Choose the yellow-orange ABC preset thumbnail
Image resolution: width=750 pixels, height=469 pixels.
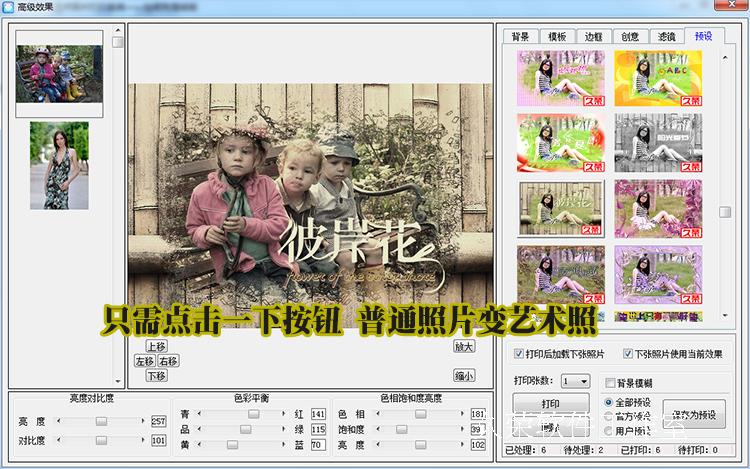pyautogui.click(x=657, y=77)
